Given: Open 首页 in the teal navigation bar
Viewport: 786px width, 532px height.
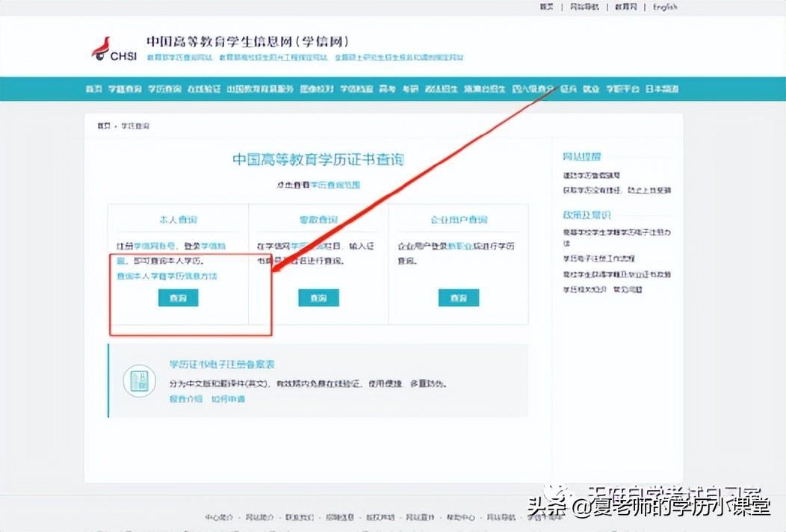Looking at the screenshot, I should pos(93,89).
